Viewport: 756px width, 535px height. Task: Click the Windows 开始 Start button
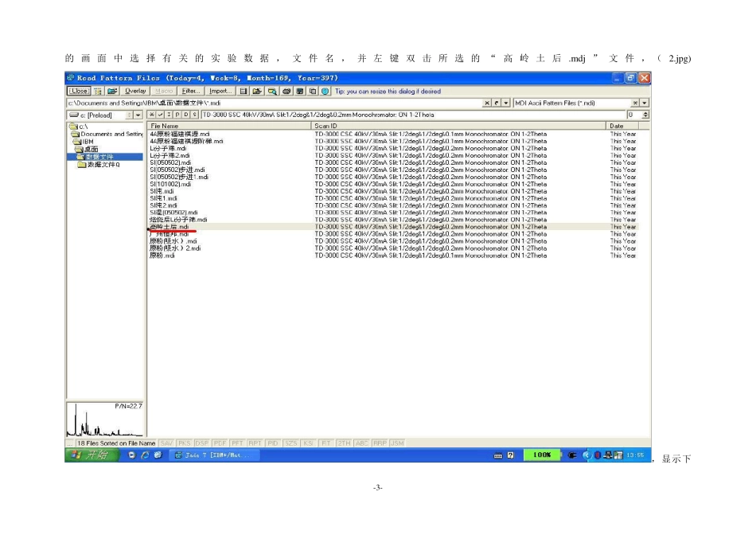click(x=90, y=455)
